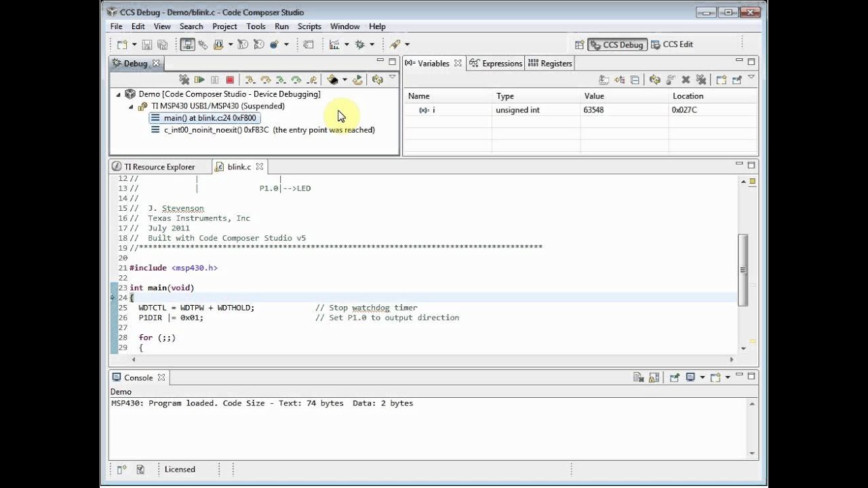This screenshot has width=868, height=488.
Task: Open the Scripts menu
Action: [309, 26]
